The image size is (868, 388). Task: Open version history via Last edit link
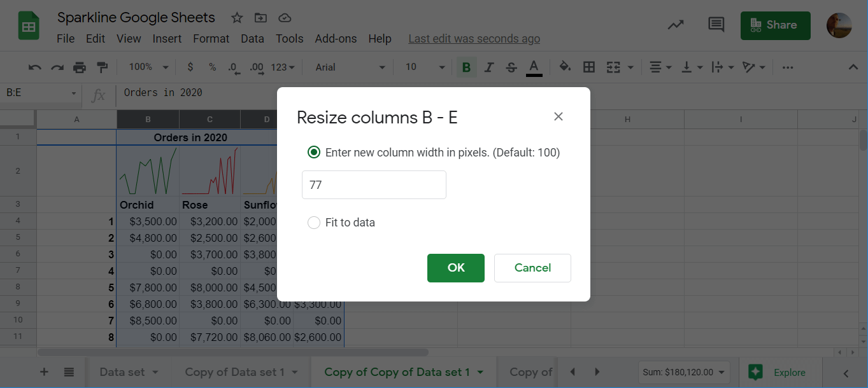click(x=474, y=38)
